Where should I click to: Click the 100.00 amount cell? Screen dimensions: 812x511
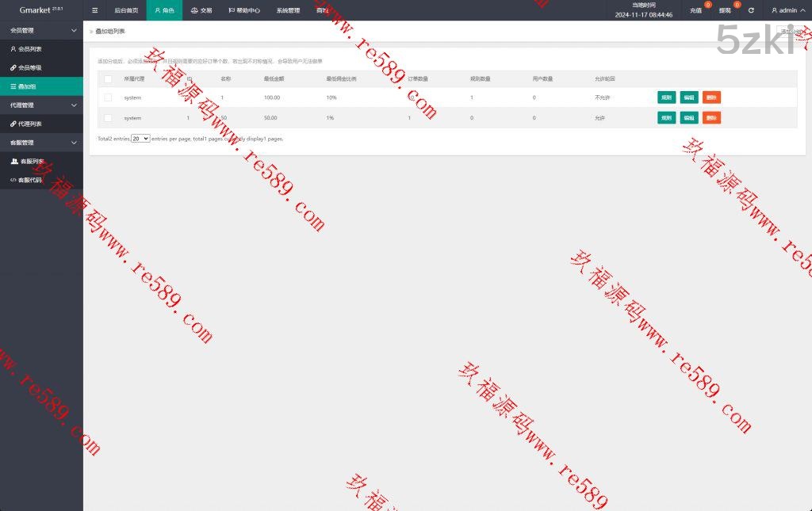click(x=272, y=97)
